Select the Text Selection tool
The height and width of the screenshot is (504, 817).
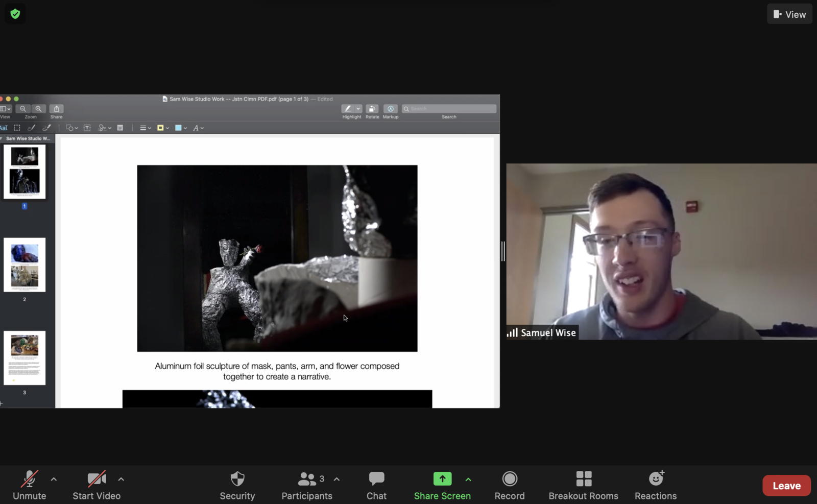coord(4,128)
